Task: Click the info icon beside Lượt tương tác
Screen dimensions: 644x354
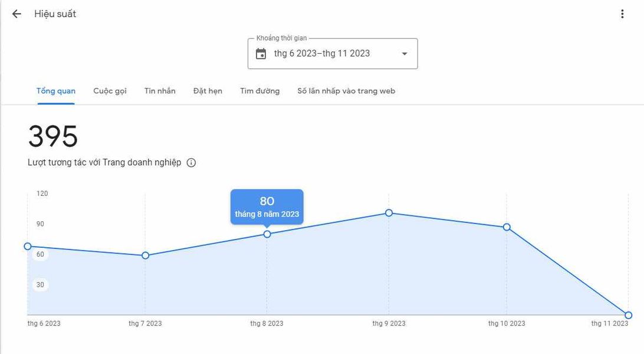Action: click(191, 163)
